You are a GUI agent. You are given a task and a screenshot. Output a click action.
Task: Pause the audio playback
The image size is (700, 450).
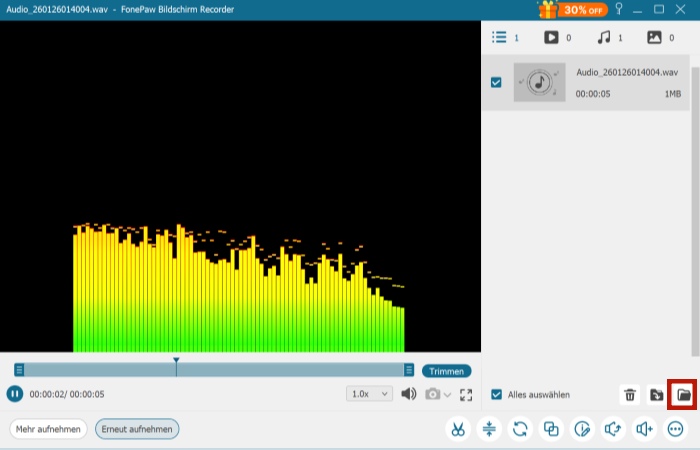[x=15, y=394]
